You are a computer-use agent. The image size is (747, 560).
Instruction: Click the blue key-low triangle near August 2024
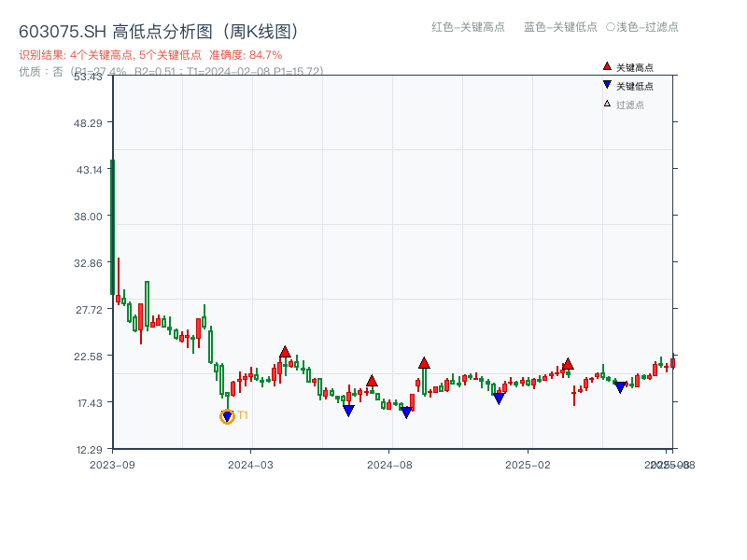click(x=406, y=412)
